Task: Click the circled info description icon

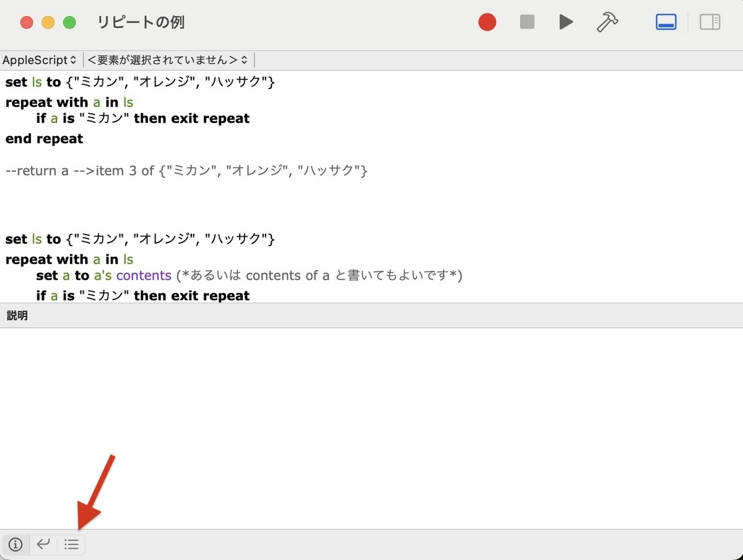Action: [15, 545]
